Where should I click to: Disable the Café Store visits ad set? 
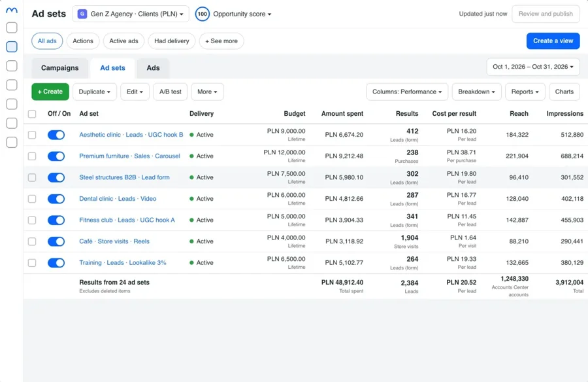click(x=56, y=241)
